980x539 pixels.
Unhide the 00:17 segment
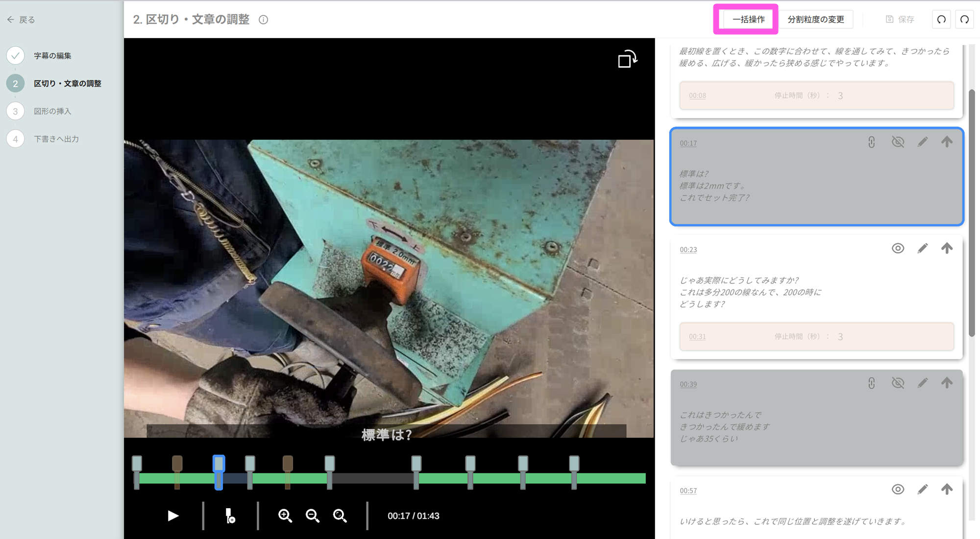point(898,142)
